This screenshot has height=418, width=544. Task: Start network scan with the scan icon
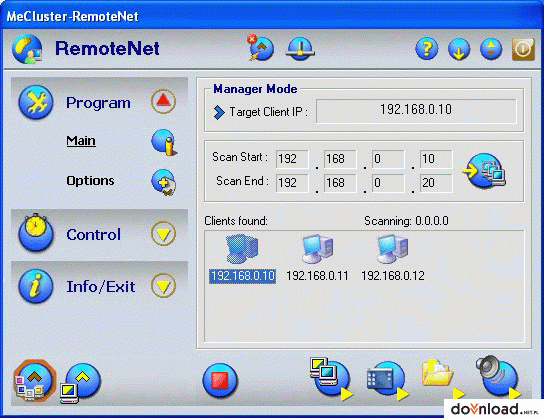pyautogui.click(x=484, y=171)
